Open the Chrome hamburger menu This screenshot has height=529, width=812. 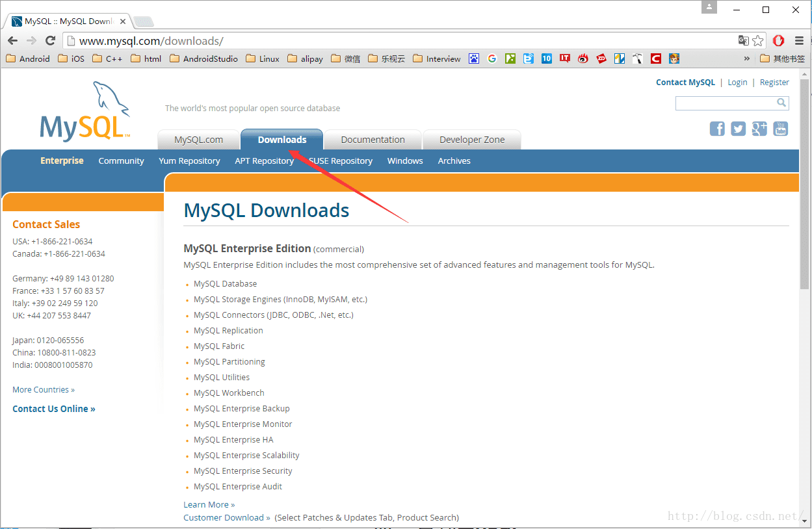tap(800, 41)
